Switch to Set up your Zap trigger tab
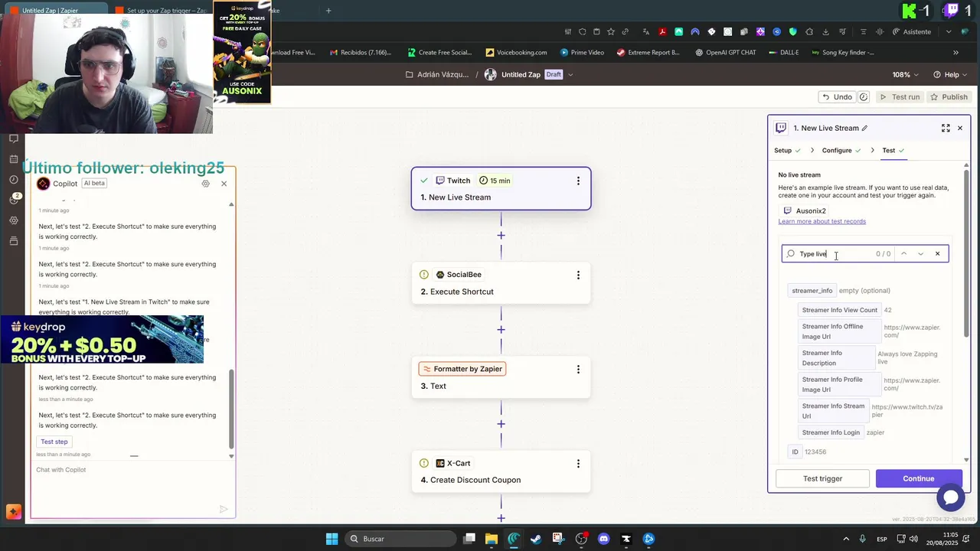The image size is (980, 551). (x=165, y=11)
